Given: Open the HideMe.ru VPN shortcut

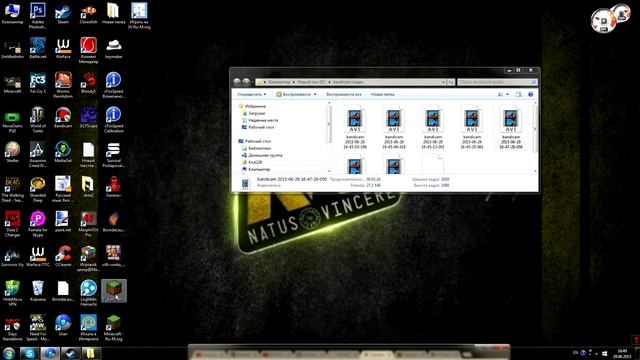Looking at the screenshot, I should (x=12, y=293).
